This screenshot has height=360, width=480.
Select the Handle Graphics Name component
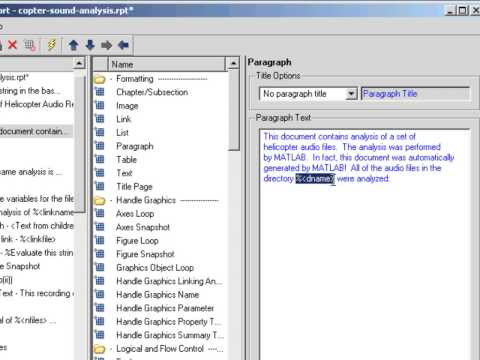pos(158,295)
